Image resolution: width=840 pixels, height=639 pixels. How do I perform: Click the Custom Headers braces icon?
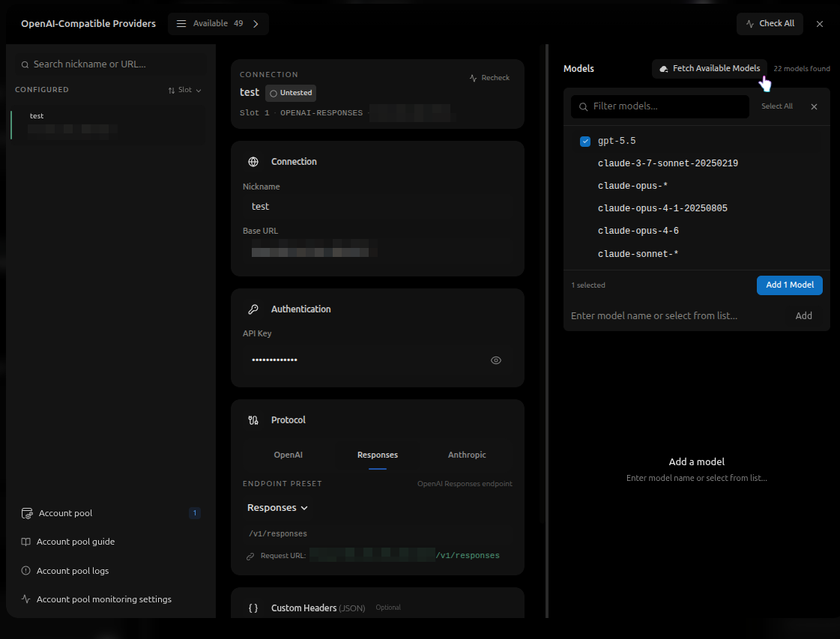[253, 608]
